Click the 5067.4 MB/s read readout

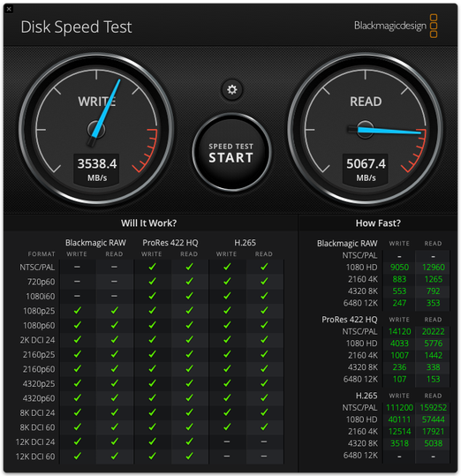point(366,169)
